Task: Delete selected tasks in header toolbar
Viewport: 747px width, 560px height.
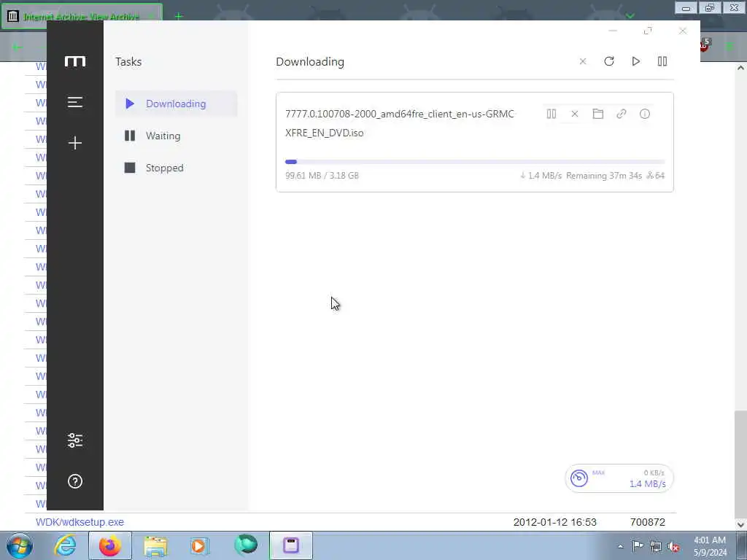Action: tap(583, 61)
